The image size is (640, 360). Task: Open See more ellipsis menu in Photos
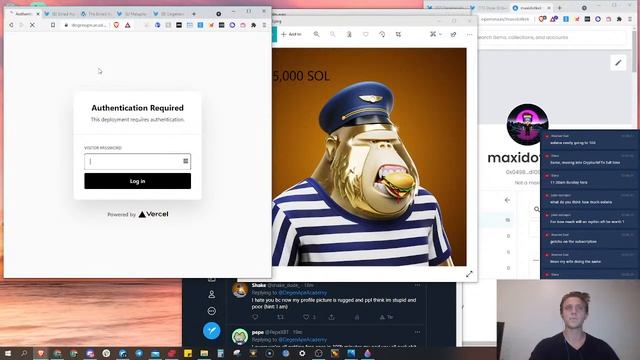click(469, 34)
